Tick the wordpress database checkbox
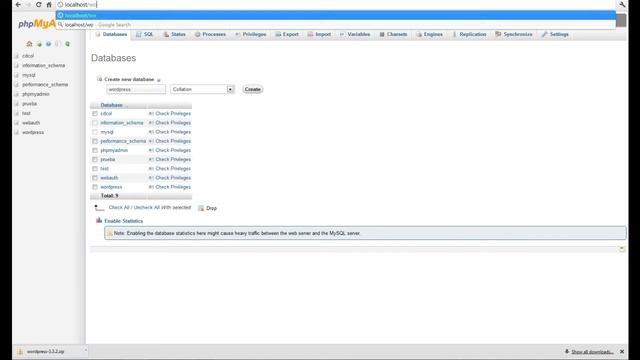The image size is (640, 360). point(95,187)
